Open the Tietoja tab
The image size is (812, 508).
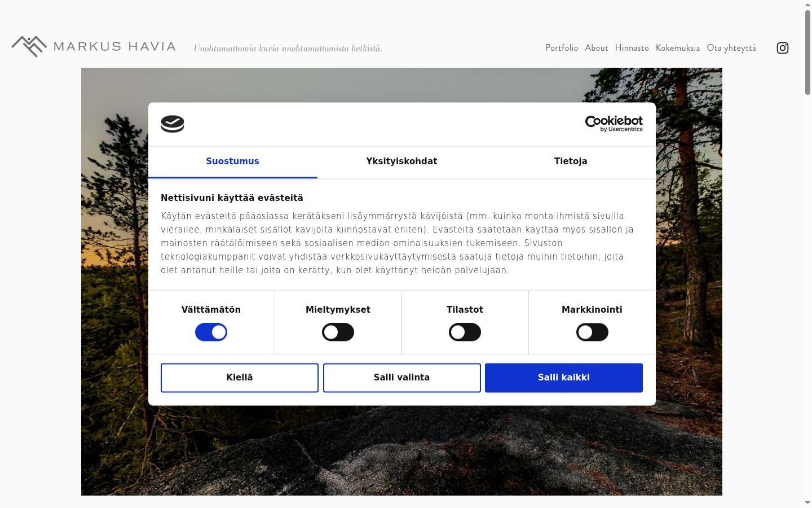571,161
